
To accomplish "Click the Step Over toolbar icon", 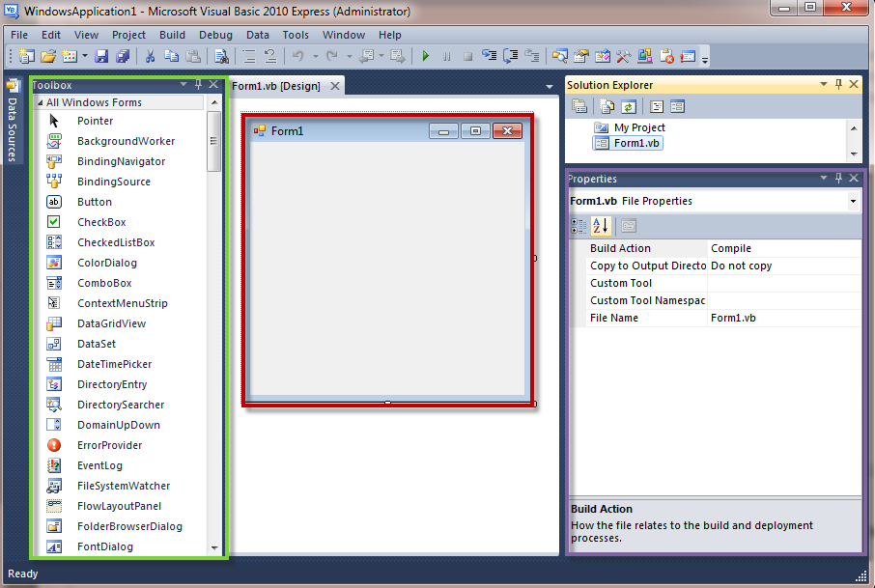I will click(511, 56).
